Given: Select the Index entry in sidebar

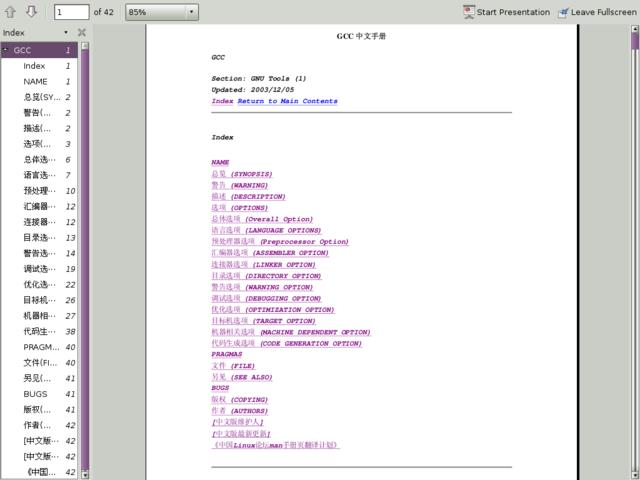Looking at the screenshot, I should 39,66.
